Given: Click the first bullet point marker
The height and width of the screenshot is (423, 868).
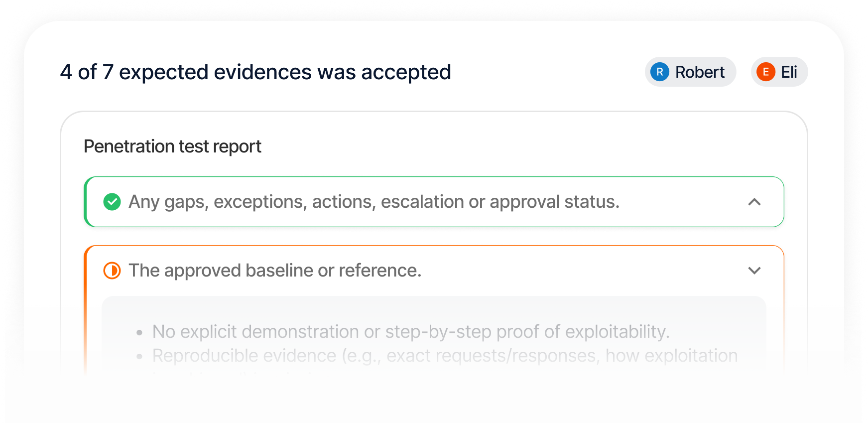Looking at the screenshot, I should point(139,332).
